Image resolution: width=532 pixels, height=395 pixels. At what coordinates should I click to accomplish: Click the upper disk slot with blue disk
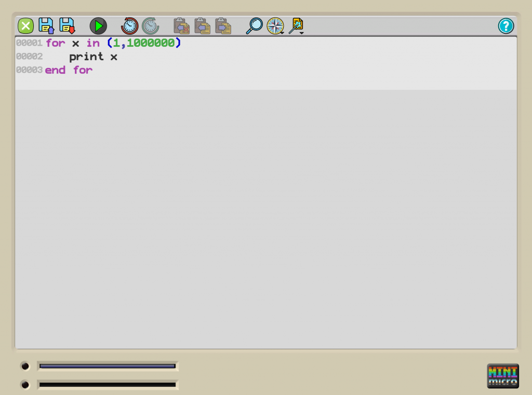[x=108, y=366]
